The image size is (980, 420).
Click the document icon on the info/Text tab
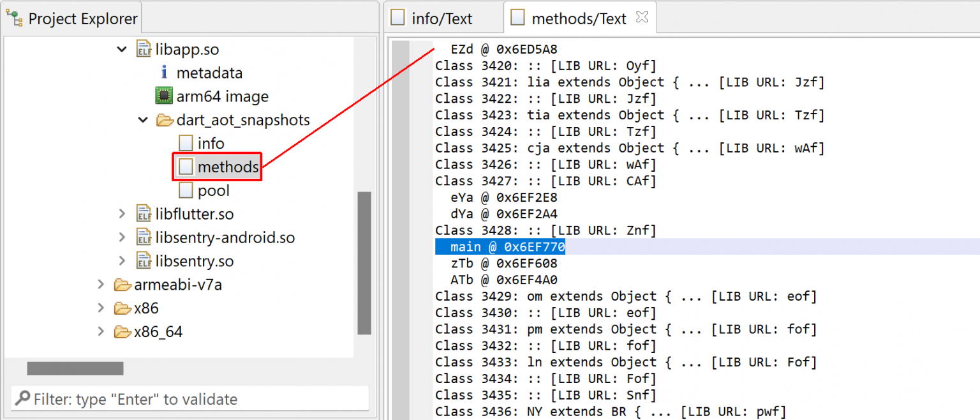pos(397,18)
